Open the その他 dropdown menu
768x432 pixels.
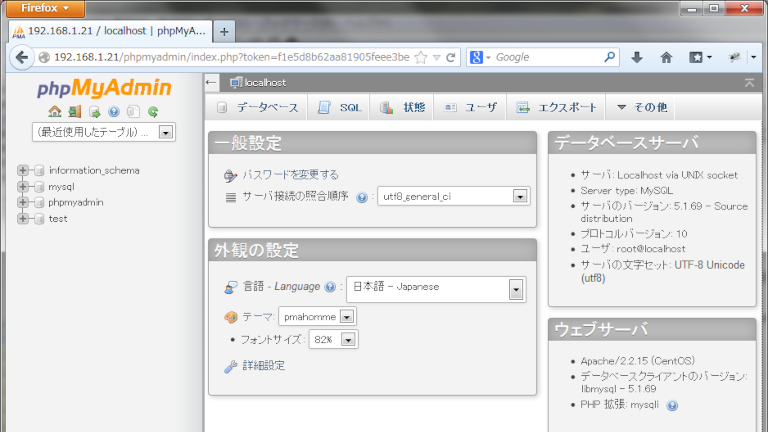641,107
